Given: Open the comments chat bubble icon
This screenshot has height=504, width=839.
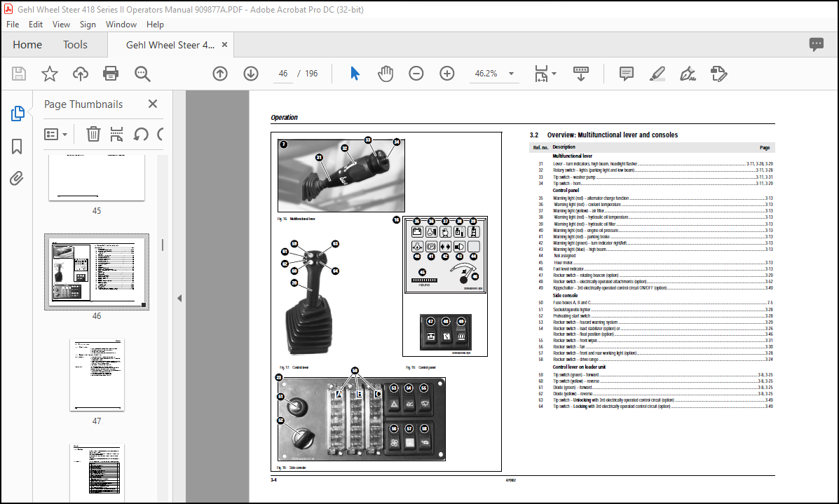Looking at the screenshot, I should coord(816,44).
